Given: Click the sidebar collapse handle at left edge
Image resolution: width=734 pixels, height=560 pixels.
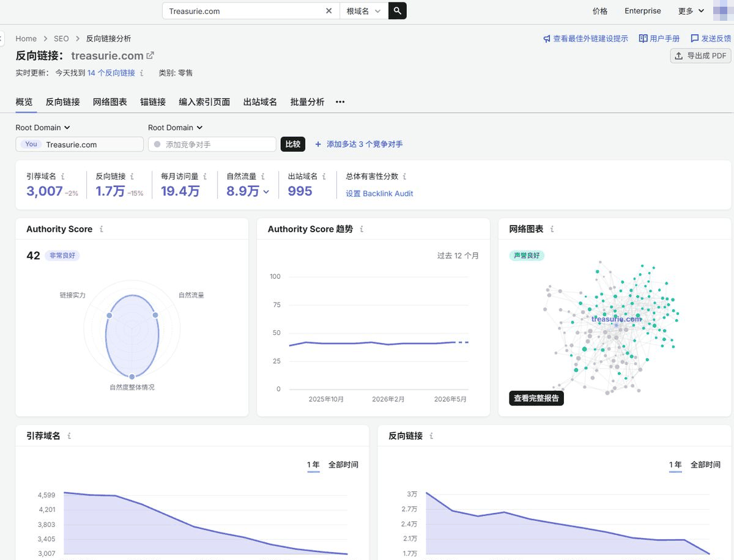Looking at the screenshot, I should click(2, 39).
